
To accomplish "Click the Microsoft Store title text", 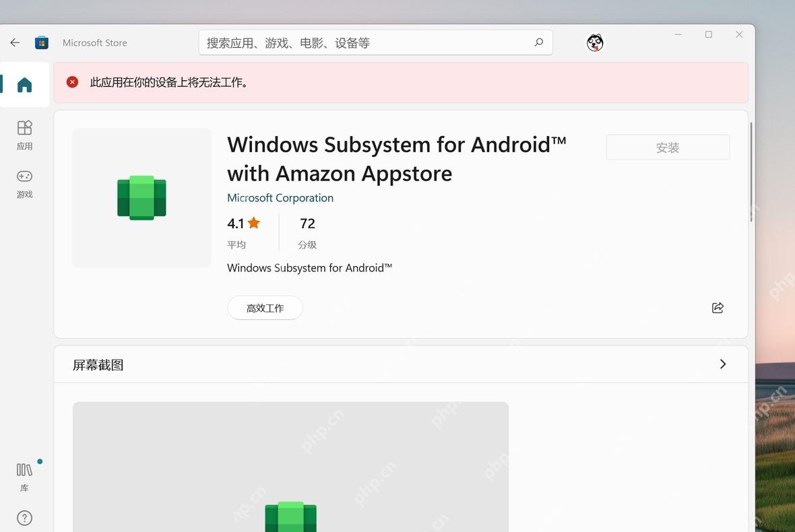I will 95,43.
